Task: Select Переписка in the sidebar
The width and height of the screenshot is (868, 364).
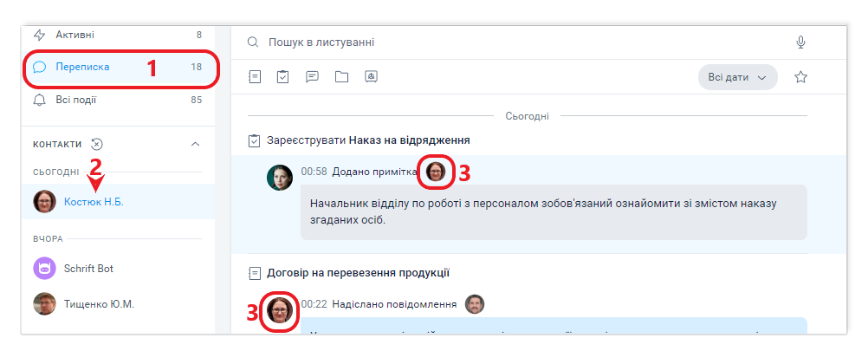Action: 82,67
